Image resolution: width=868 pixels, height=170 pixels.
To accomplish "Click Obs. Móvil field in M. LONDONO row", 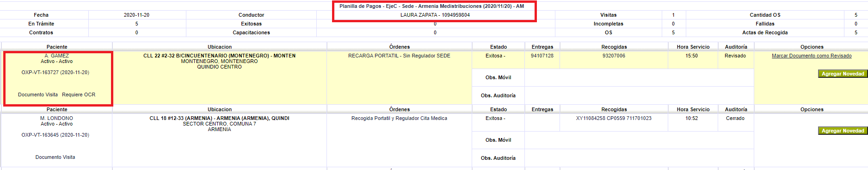I will click(x=639, y=140).
